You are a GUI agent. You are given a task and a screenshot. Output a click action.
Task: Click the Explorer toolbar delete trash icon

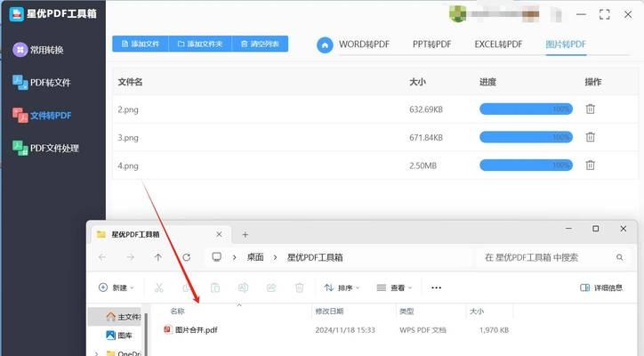[x=300, y=287]
